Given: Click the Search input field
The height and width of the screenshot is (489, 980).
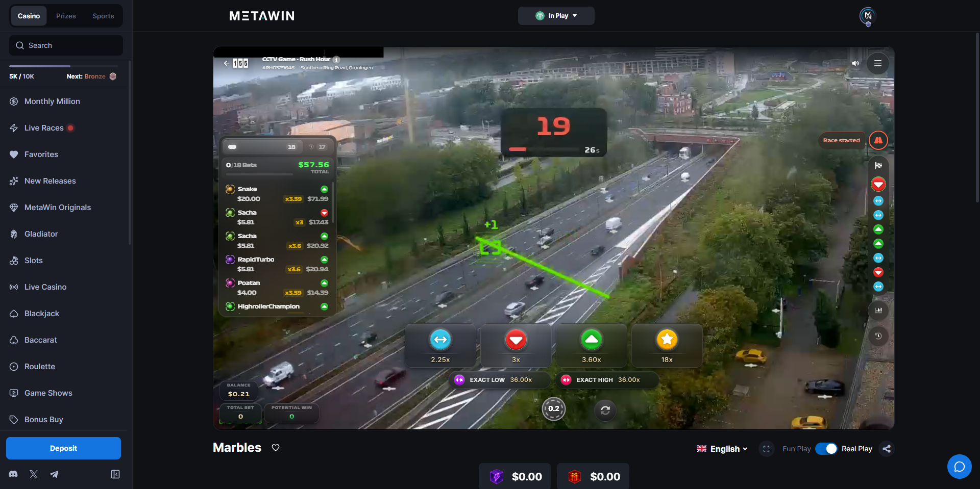Looking at the screenshot, I should pyautogui.click(x=66, y=45).
